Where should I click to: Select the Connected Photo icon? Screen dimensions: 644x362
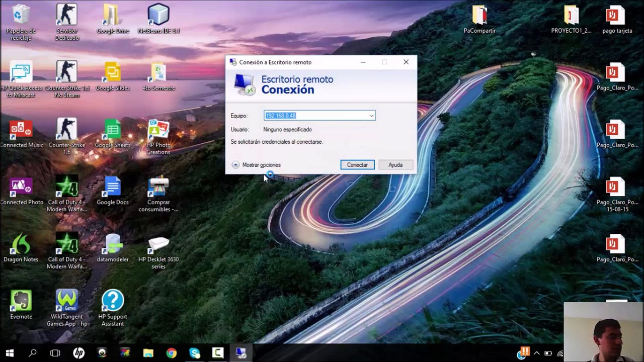pyautogui.click(x=21, y=191)
